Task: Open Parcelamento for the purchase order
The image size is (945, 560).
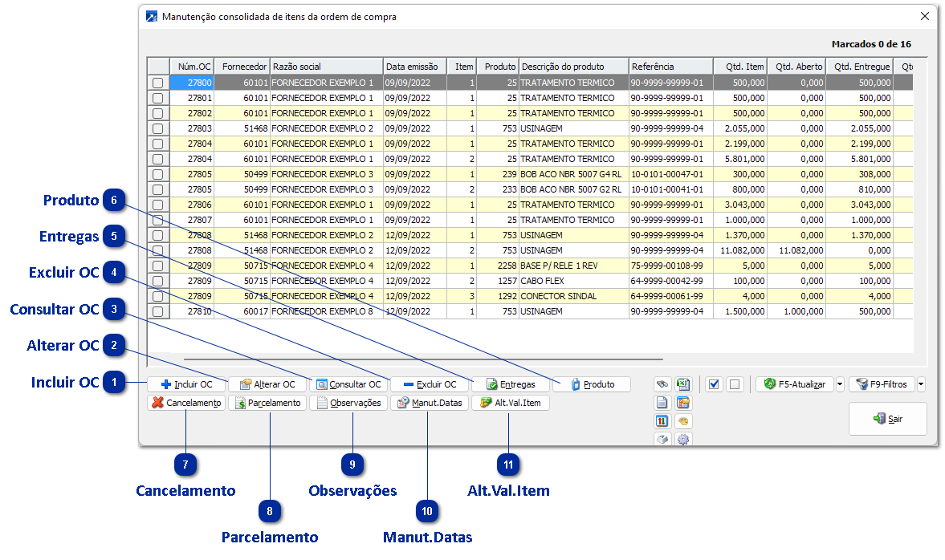Action: tap(268, 403)
